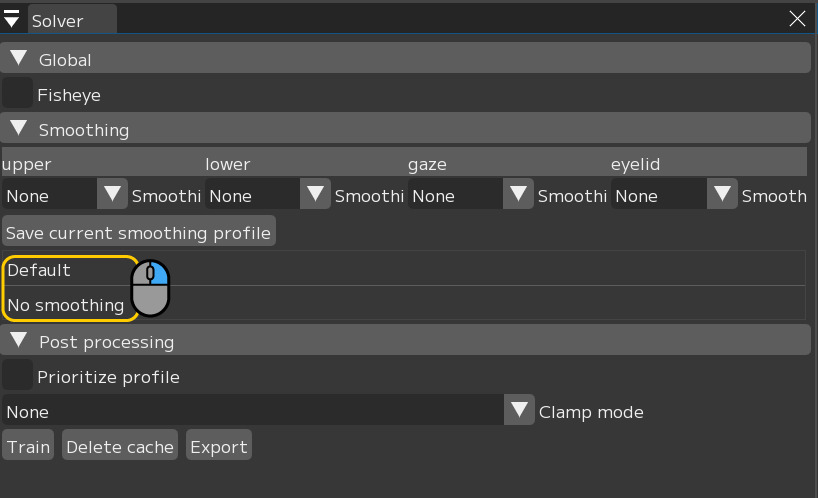Screen dimensions: 818x498
Task: Open the gaze smoothing dropdown arrow
Action: tap(519, 194)
